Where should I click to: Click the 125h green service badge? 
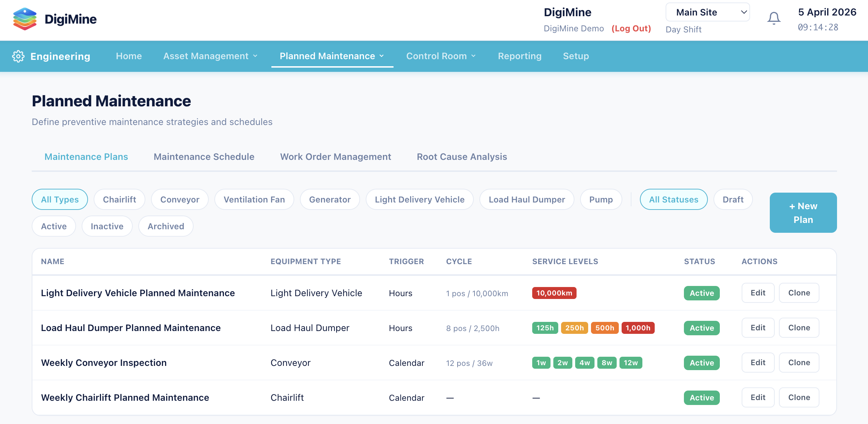click(545, 328)
